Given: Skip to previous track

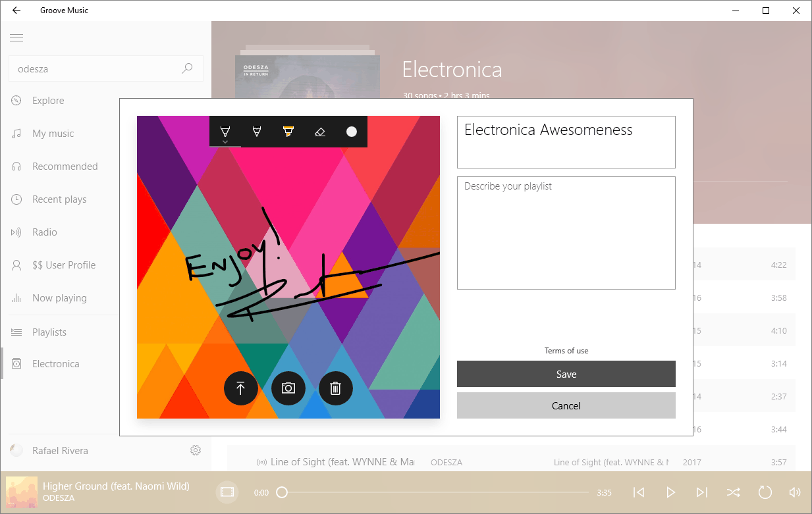Looking at the screenshot, I should tap(639, 492).
